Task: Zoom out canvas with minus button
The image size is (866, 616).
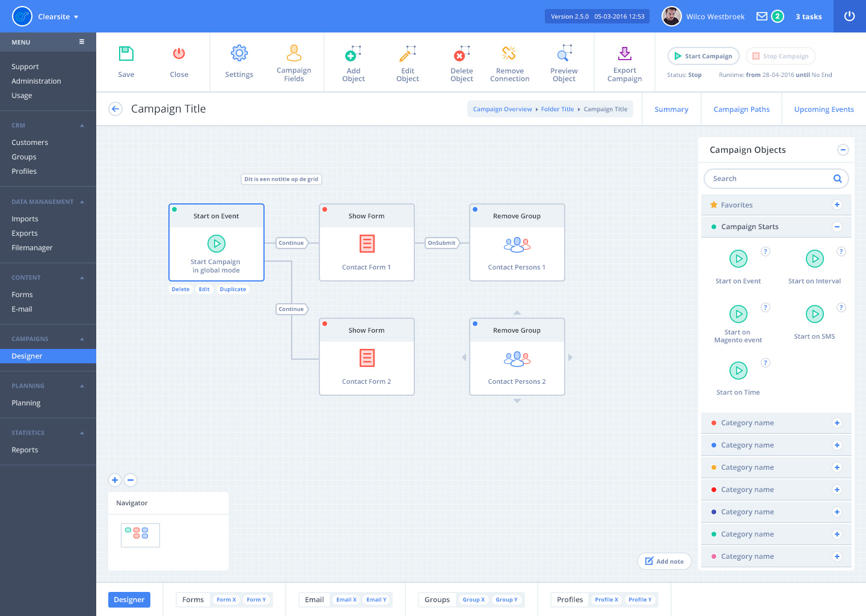Action: [131, 480]
